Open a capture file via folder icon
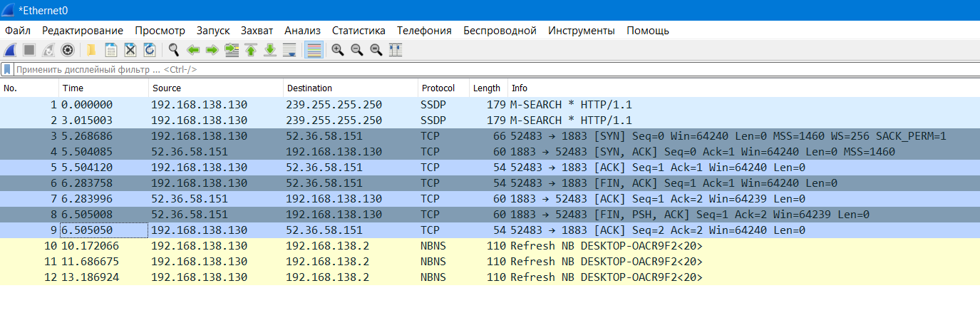The height and width of the screenshot is (313, 980). 91,50
